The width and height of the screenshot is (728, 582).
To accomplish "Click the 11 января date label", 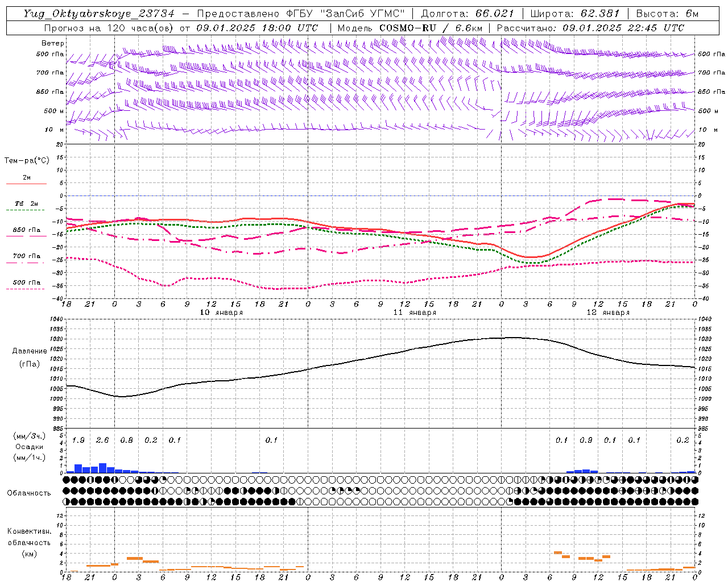I will tap(415, 313).
